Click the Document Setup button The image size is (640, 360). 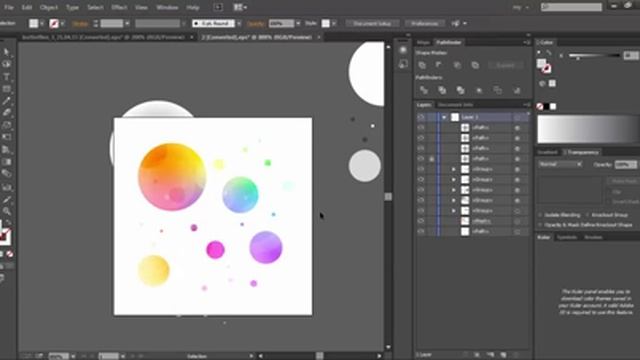(x=372, y=24)
